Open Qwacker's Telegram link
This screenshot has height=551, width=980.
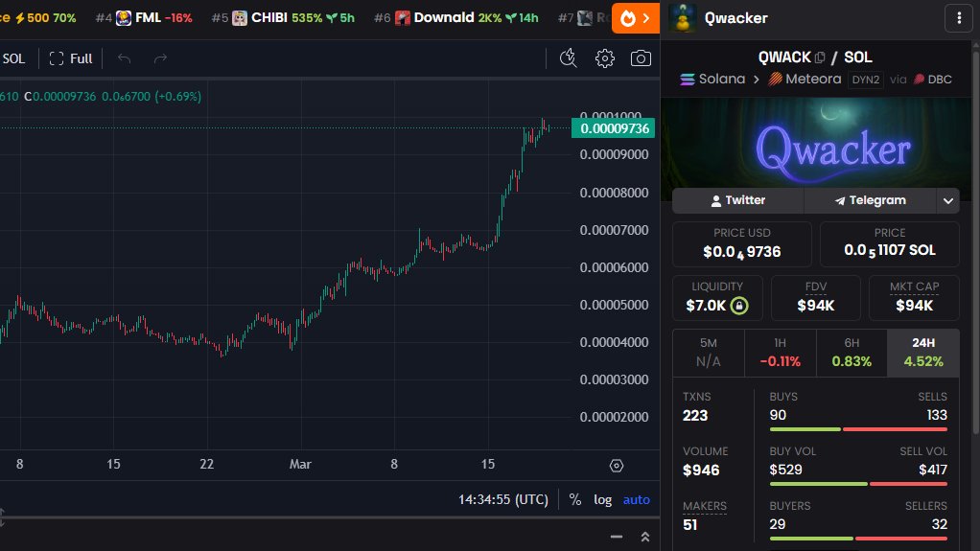(870, 200)
